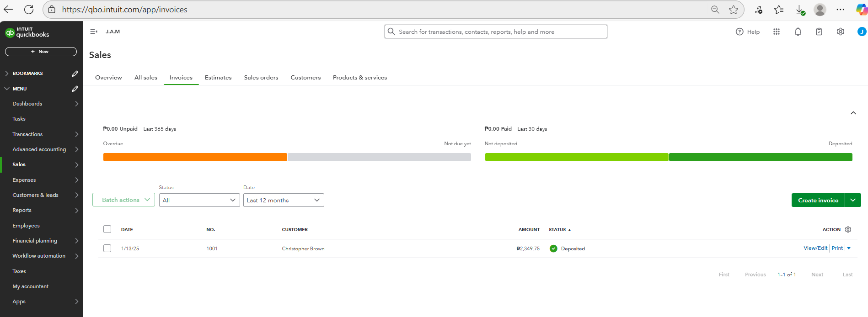The image size is (868, 317).
Task: Open the apps grid icon in the header
Action: [x=777, y=32]
